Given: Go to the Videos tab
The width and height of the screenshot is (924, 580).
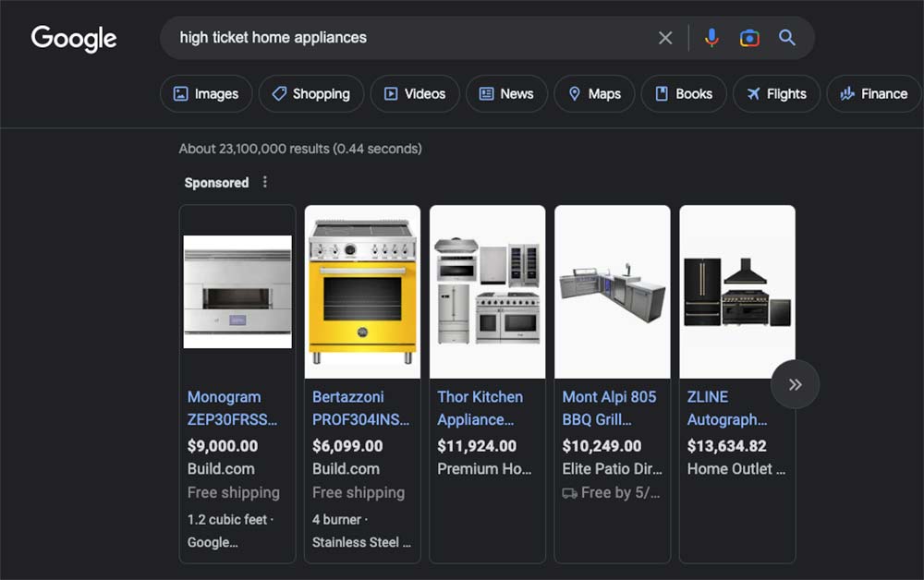Looking at the screenshot, I should click(415, 93).
